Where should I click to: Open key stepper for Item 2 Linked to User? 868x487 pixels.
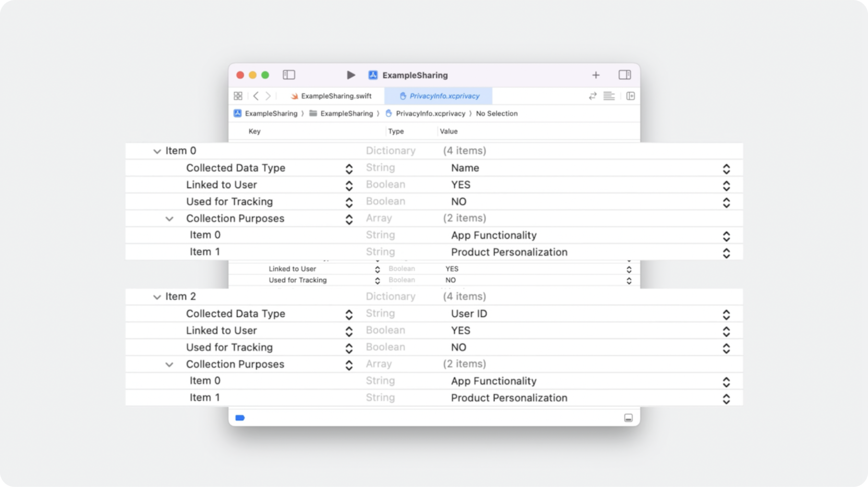(349, 331)
